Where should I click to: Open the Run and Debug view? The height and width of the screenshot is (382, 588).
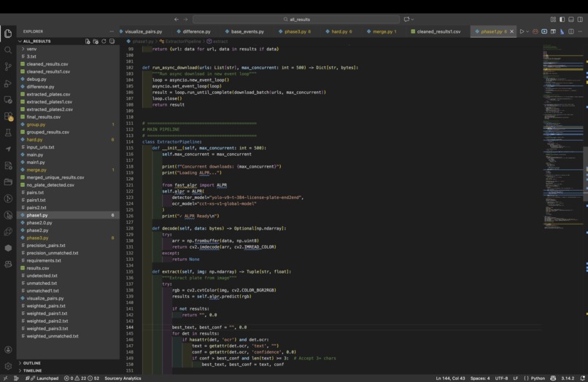[x=8, y=83]
